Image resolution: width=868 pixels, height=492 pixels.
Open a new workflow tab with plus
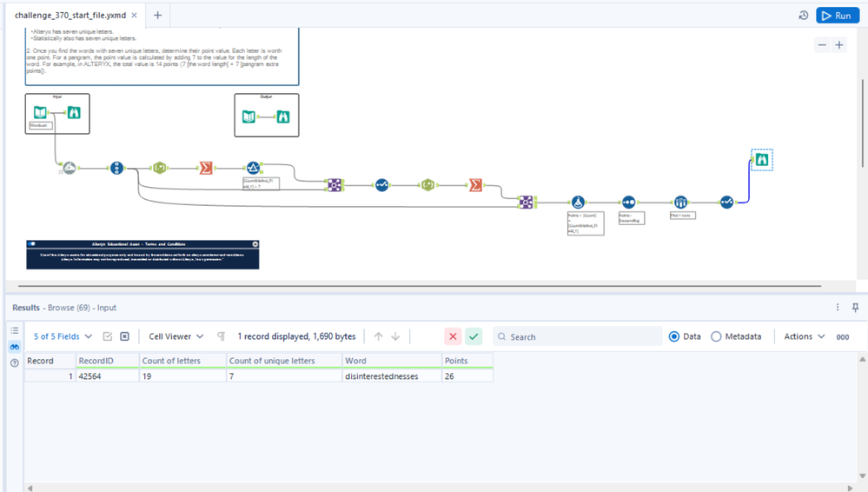pos(158,16)
